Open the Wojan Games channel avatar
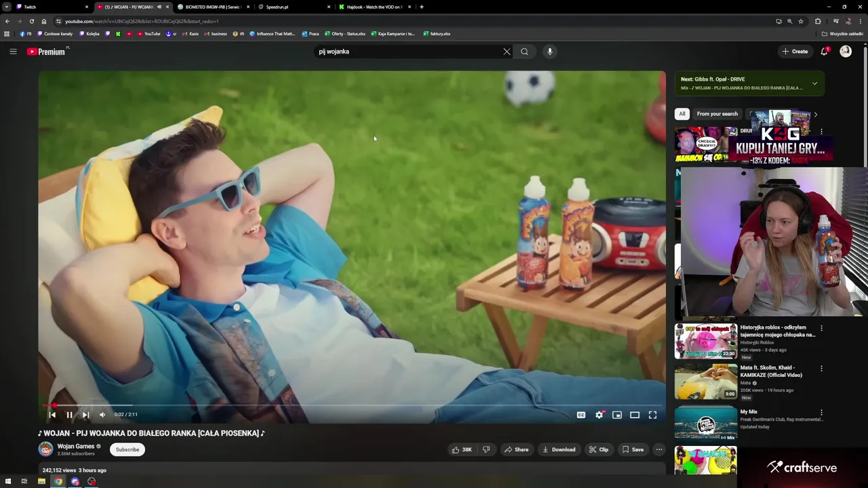The width and height of the screenshot is (868, 488). (x=45, y=449)
